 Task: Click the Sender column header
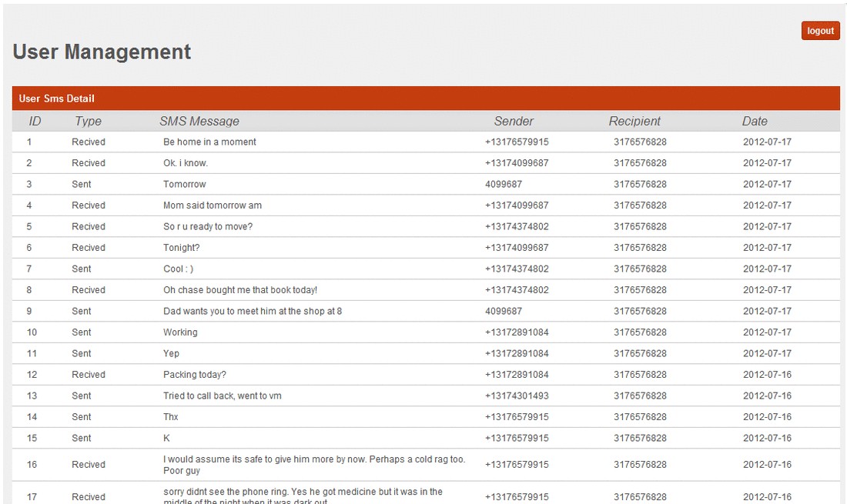click(514, 122)
